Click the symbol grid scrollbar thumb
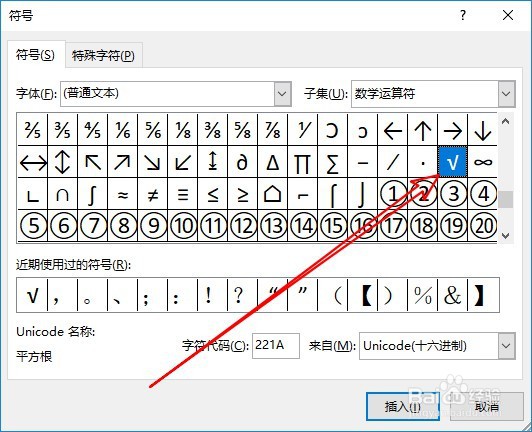This screenshot has height=432, width=532. 506,199
